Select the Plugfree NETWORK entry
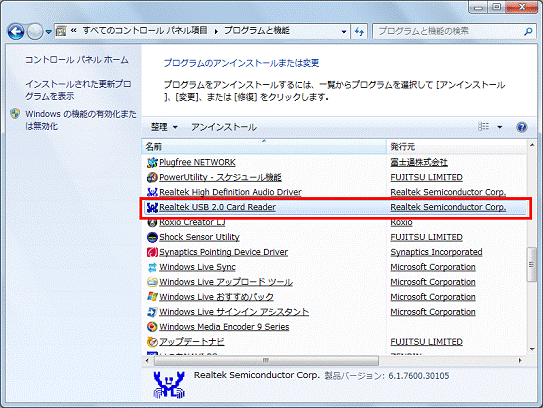The height and width of the screenshot is (408, 543). [x=197, y=162]
